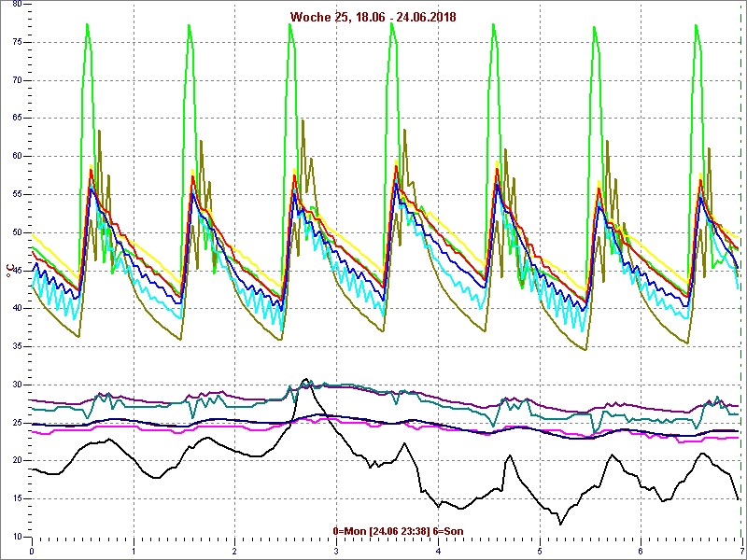Image resolution: width=747 pixels, height=560 pixels.
Task: Click the x-axis day marker 3
Action: pyautogui.click(x=336, y=551)
